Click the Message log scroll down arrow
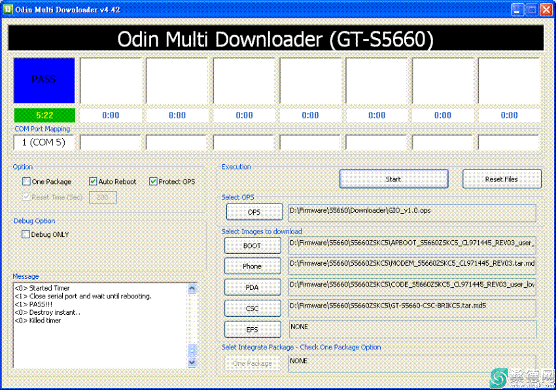Image resolution: width=558 pixels, height=392 pixels. [192, 363]
